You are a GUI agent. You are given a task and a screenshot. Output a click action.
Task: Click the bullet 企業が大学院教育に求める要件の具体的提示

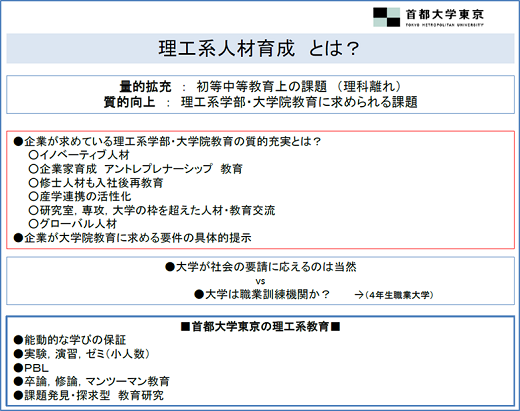pyautogui.click(x=133, y=238)
